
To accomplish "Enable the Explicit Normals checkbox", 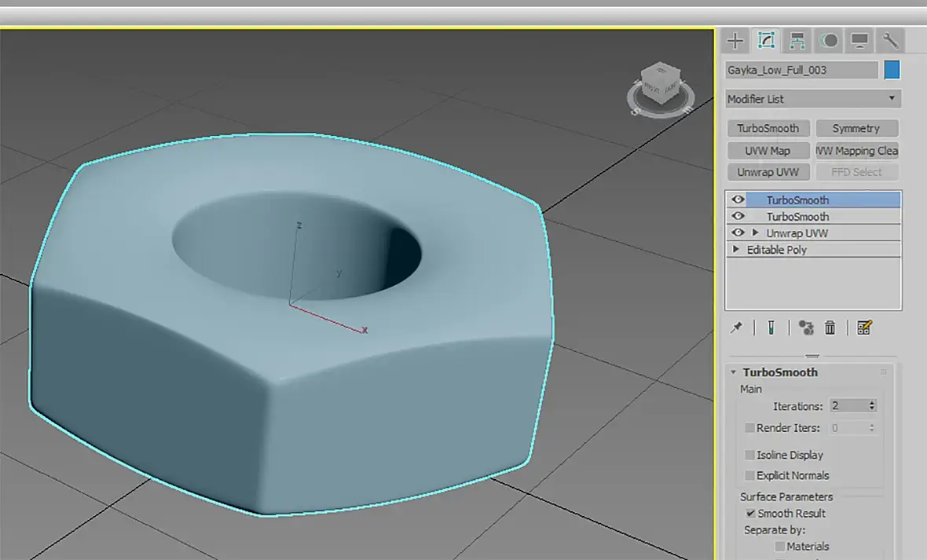I will click(x=749, y=475).
